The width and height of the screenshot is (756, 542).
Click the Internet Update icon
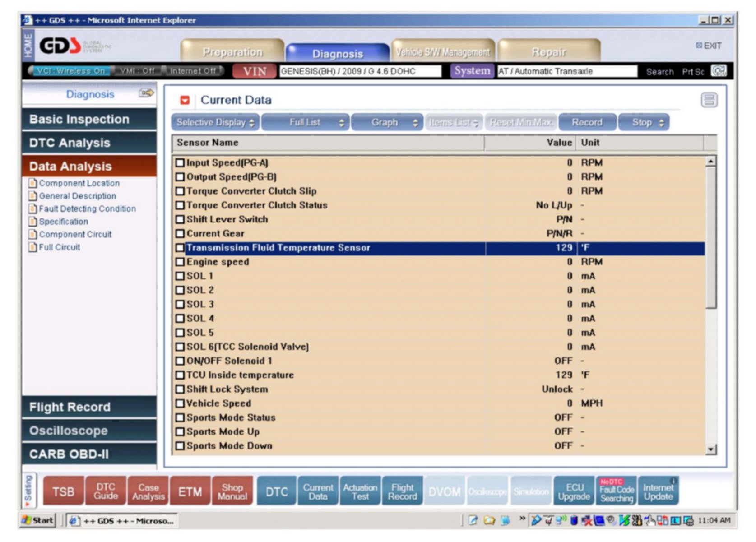click(658, 491)
